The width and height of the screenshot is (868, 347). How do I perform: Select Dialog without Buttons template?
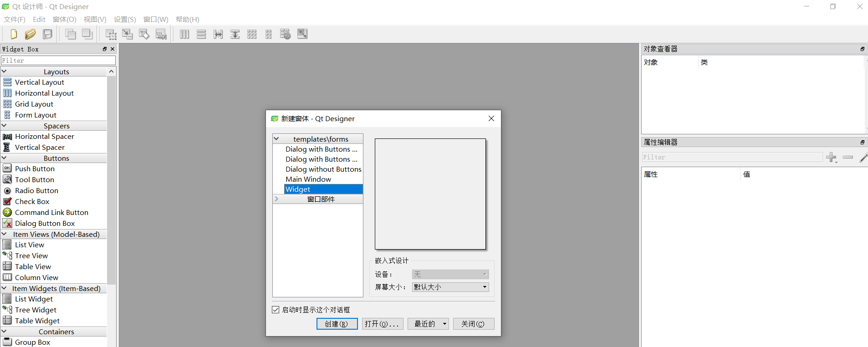click(x=323, y=169)
